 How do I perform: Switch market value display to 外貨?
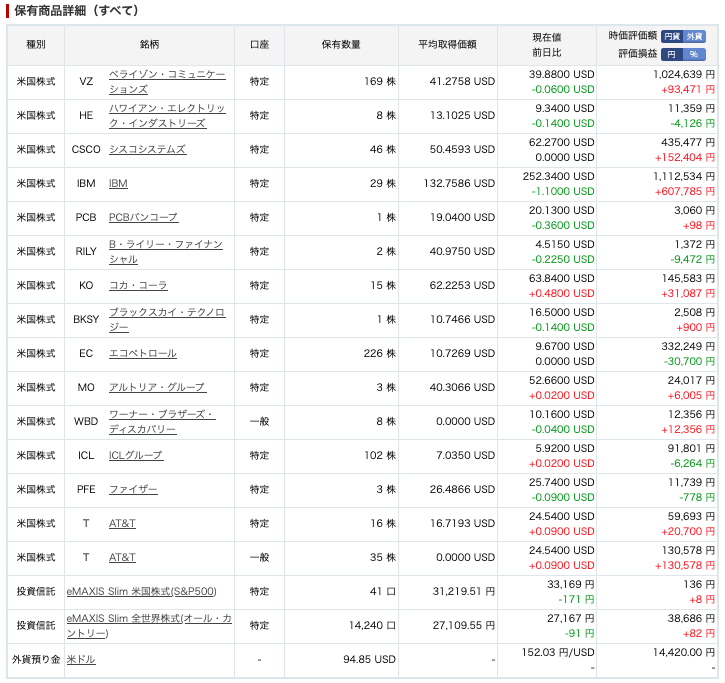pos(697,35)
